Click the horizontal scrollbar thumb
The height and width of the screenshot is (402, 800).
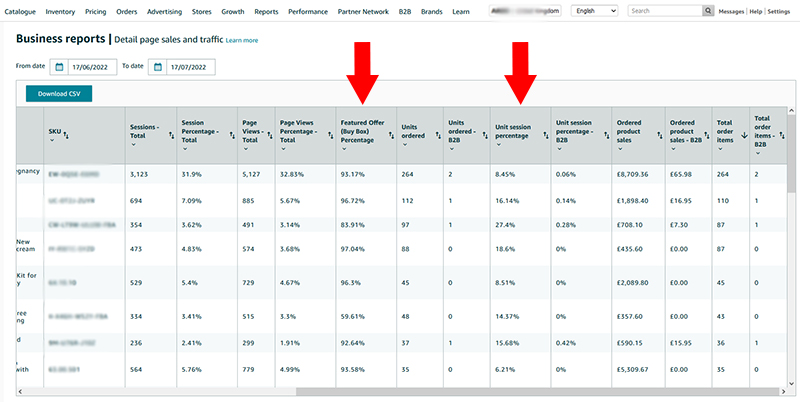click(x=537, y=391)
